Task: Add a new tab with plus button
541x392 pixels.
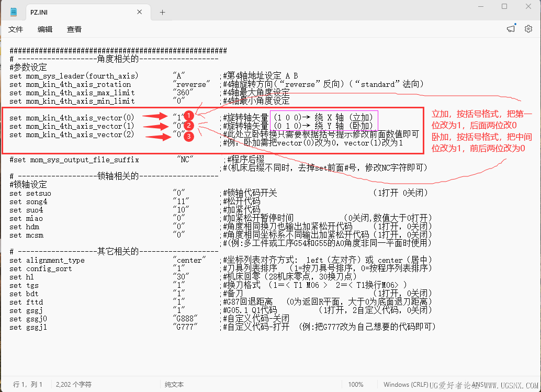Action: click(163, 13)
